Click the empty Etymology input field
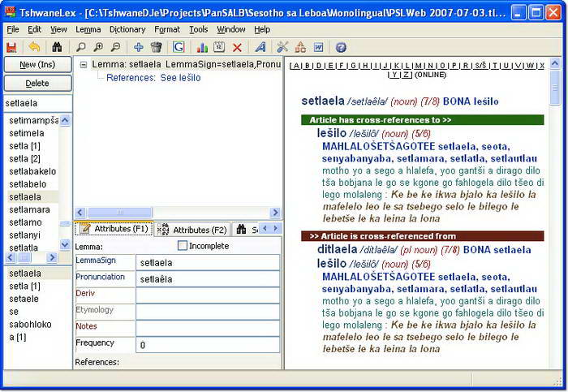This screenshot has height=392, width=568. click(208, 312)
